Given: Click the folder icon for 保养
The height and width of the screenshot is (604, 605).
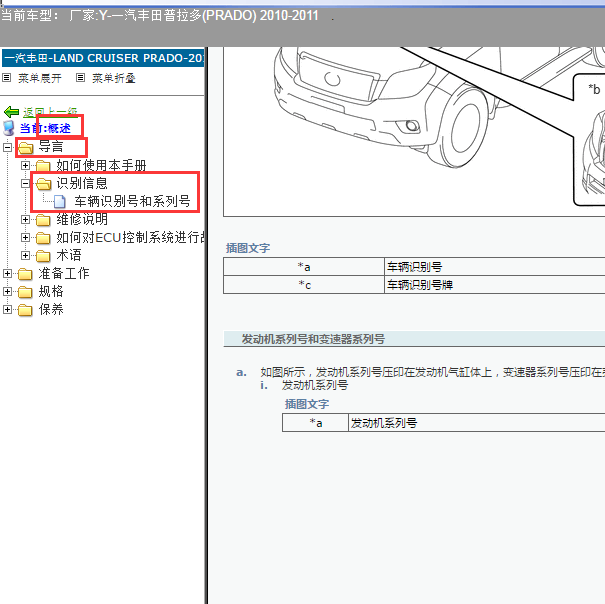Looking at the screenshot, I should pos(25,310).
